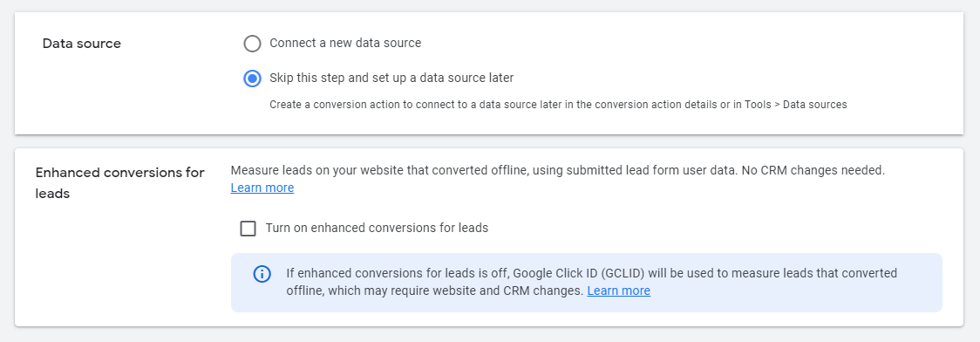Select the Connect a new data source radio button
Image resolution: width=980 pixels, height=342 pixels.
click(252, 44)
